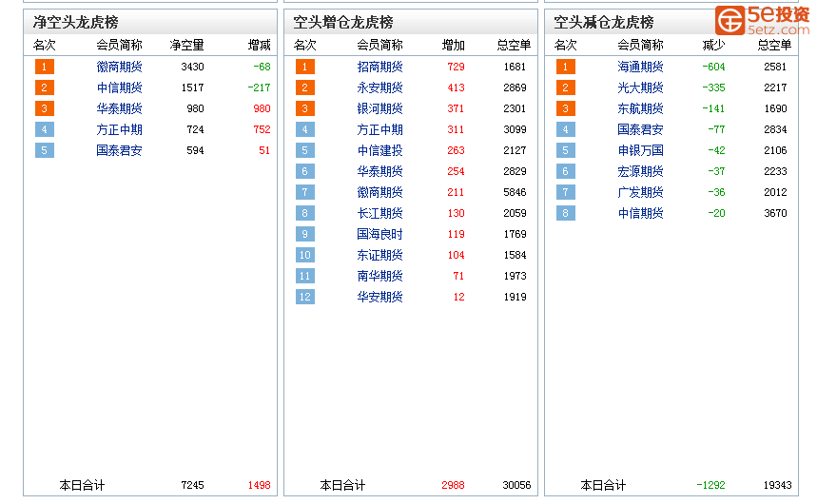
Task: Click the daily total value 2988
Action: [453, 485]
